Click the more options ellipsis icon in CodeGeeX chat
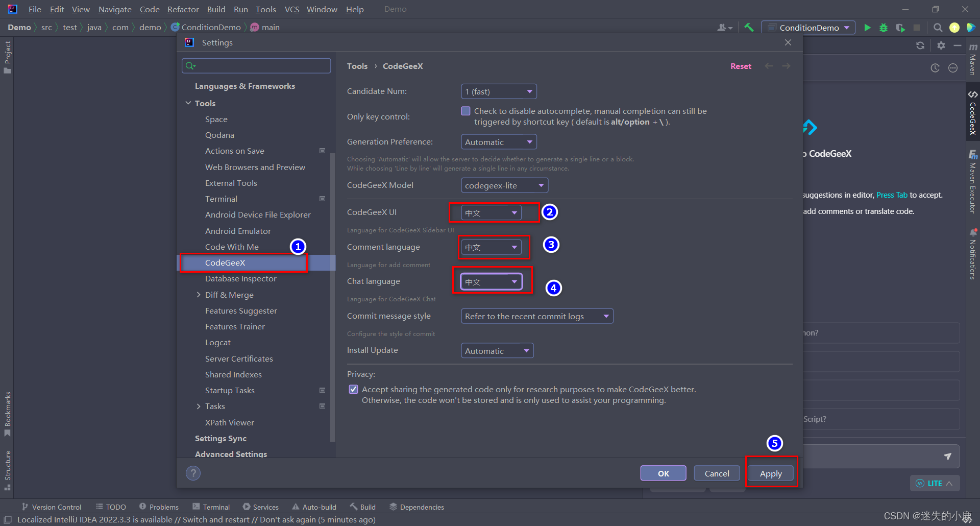Viewport: 980px width, 526px height. (953, 68)
